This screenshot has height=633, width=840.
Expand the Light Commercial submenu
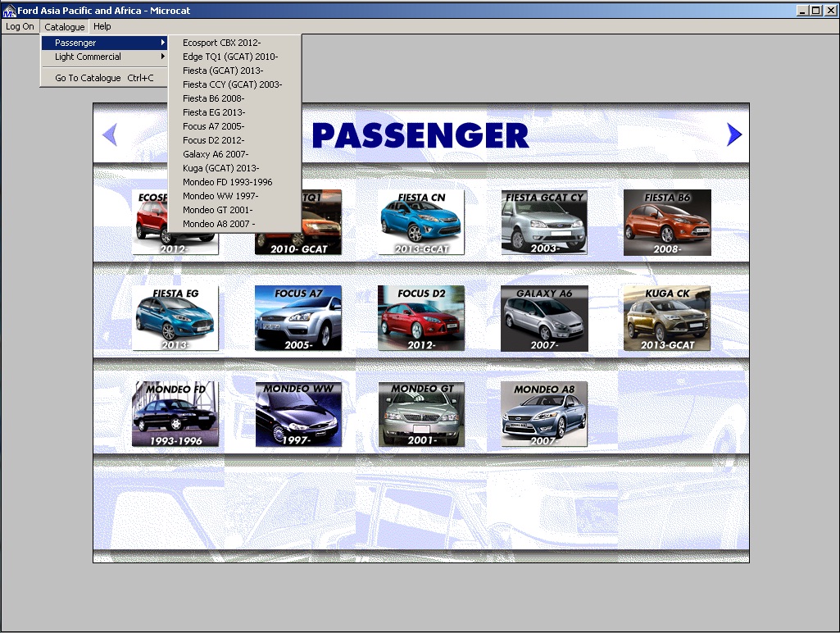click(x=104, y=57)
